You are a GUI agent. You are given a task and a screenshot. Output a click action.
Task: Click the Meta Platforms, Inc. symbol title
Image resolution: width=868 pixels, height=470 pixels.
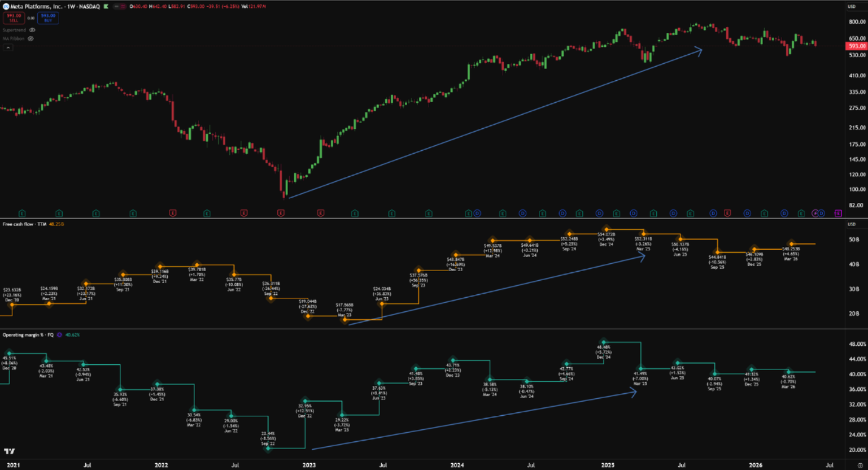tap(36, 7)
